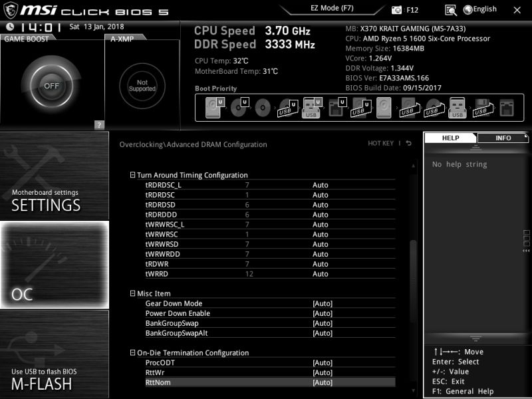Edit the tRDRDDD Auto value field

pyautogui.click(x=320, y=214)
